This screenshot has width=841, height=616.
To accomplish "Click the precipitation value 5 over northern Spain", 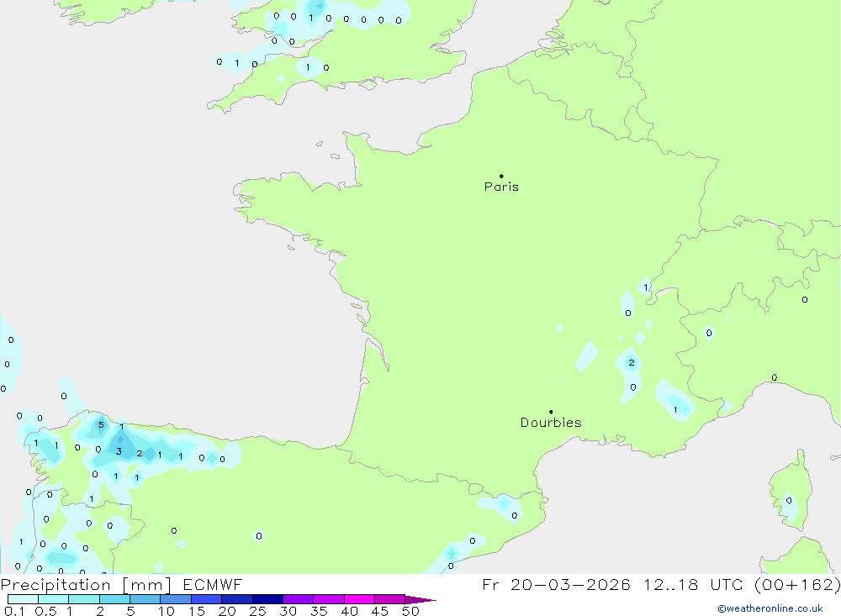I will pos(101,424).
